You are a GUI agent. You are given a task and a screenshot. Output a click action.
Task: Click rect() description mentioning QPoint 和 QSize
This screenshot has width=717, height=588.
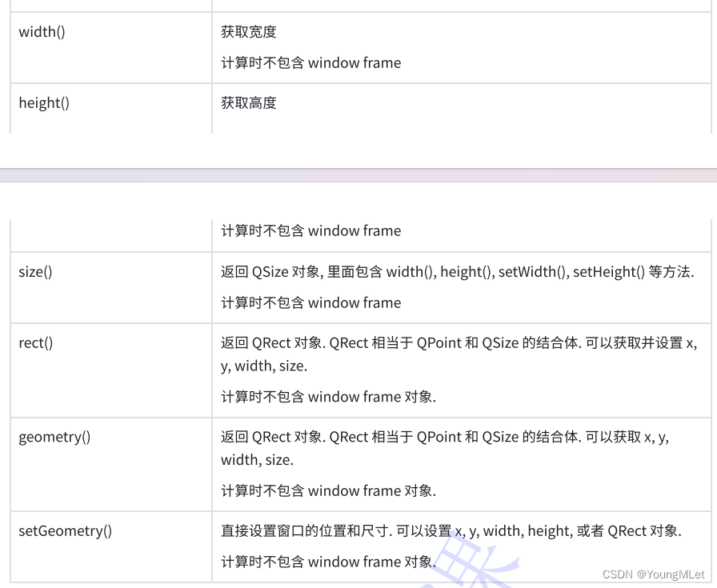pyautogui.click(x=459, y=354)
